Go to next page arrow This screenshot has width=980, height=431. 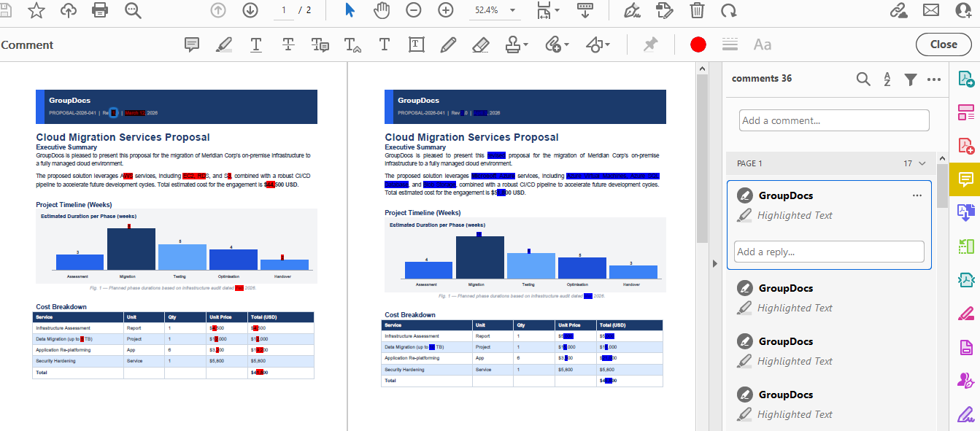(250, 10)
